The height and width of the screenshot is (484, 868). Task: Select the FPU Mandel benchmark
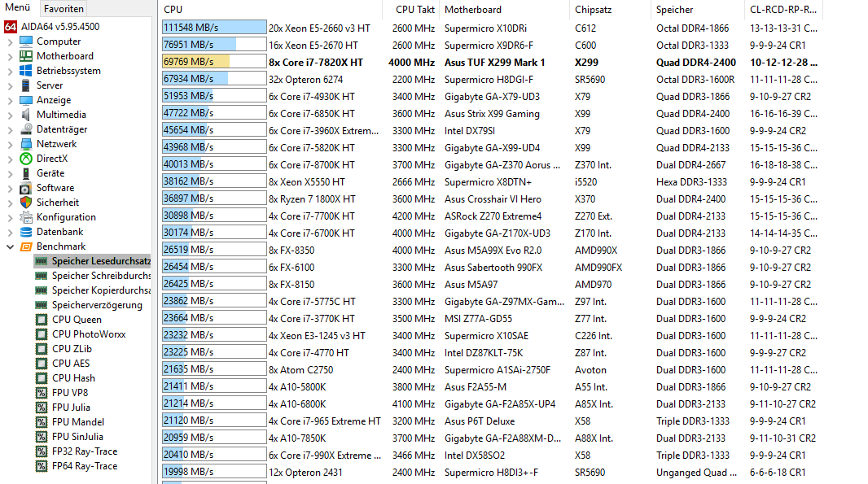pyautogui.click(x=78, y=422)
